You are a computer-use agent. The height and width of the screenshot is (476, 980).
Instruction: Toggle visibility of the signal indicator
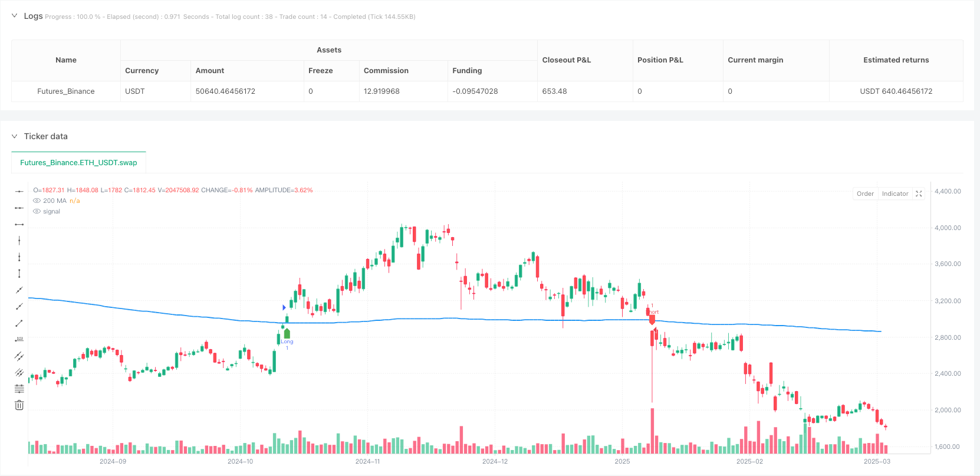37,211
